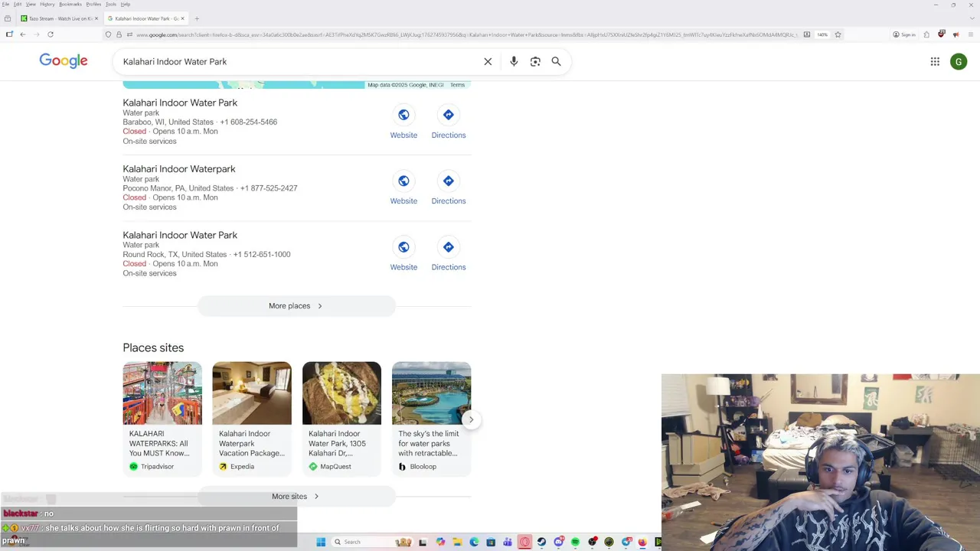
Task: Close the Tazo Stream tab
Action: pos(96,18)
